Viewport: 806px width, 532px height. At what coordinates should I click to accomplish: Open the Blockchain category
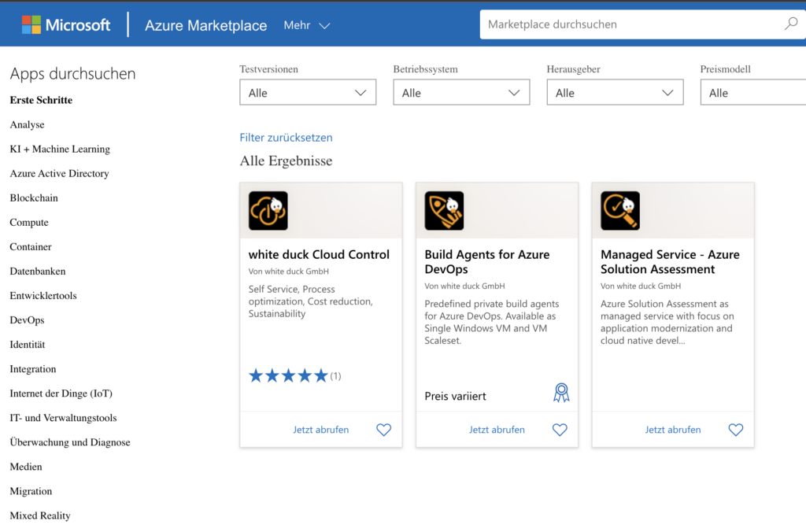pos(34,198)
